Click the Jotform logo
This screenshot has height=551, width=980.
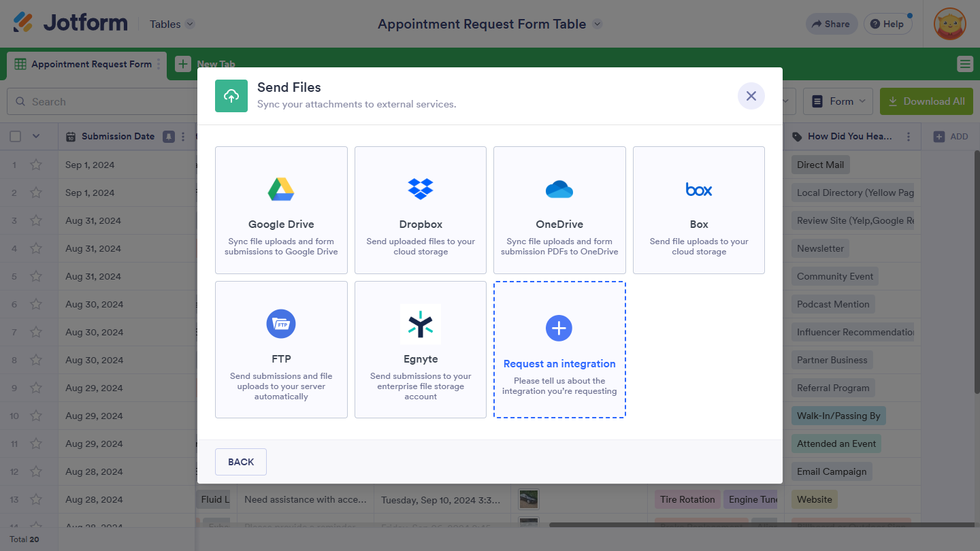70,22
